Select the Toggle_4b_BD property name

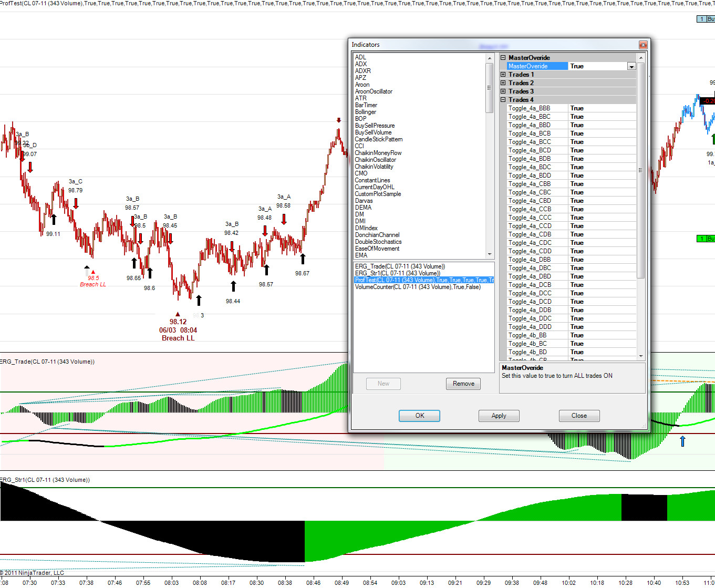527,352
